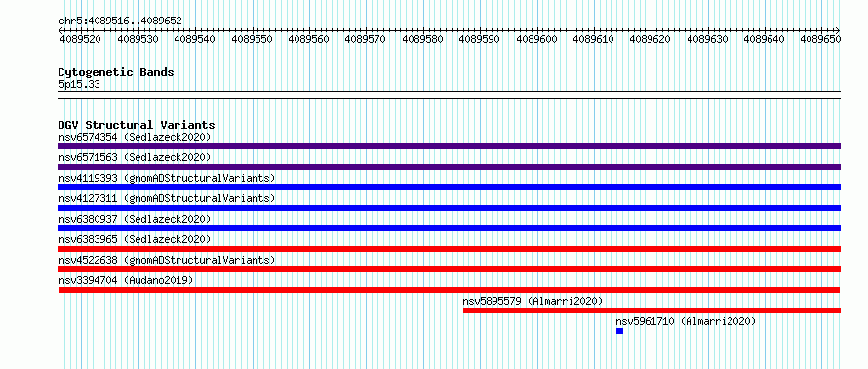Click ruler position 4089520
Viewport: 868px width, 369px height.
tap(80, 39)
